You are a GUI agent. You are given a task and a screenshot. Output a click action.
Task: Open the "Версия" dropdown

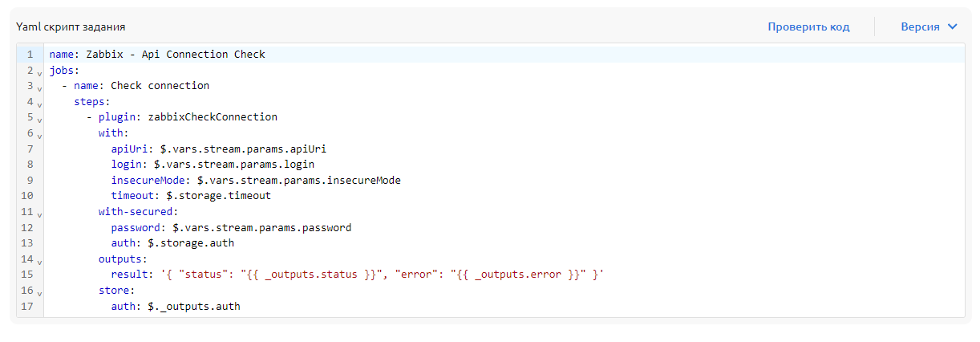pyautogui.click(x=929, y=26)
